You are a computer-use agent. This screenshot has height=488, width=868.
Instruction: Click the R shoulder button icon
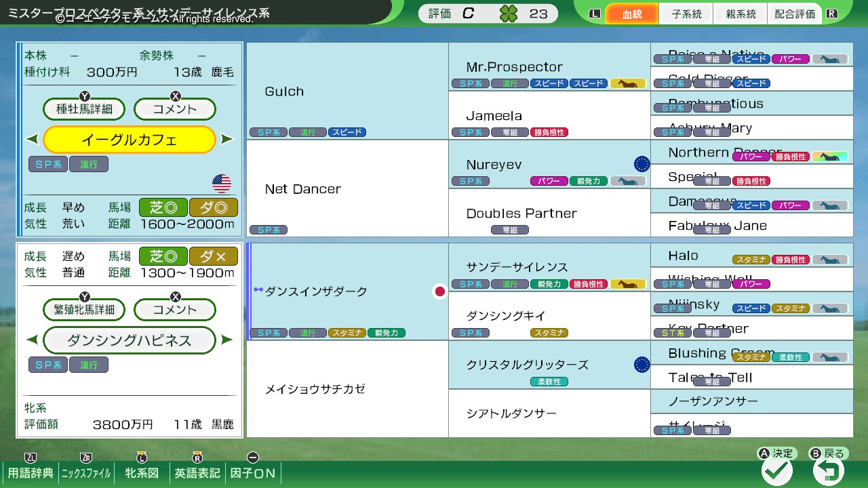(831, 14)
